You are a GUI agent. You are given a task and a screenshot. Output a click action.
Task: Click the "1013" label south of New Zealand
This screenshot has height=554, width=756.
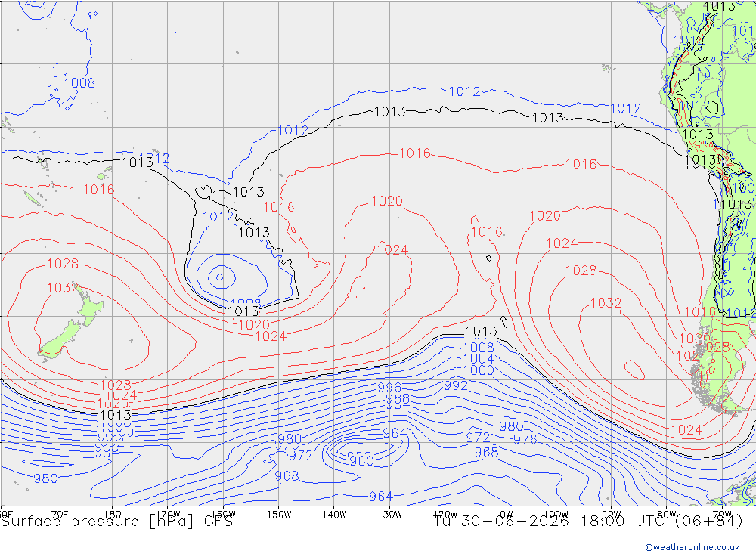115,415
